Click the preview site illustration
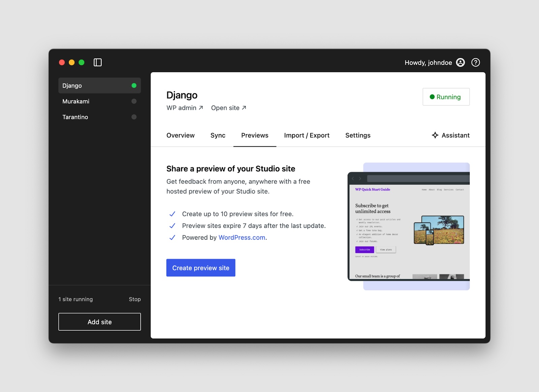This screenshot has width=539, height=392. pyautogui.click(x=409, y=226)
